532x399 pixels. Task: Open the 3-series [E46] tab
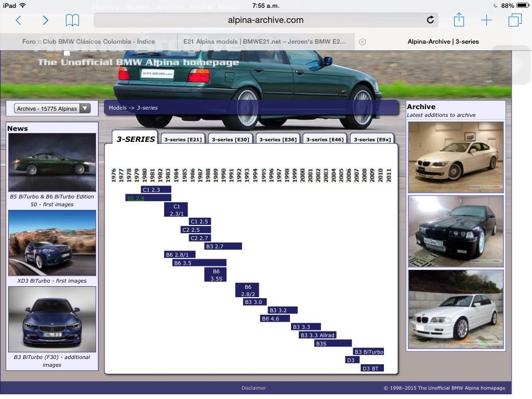pos(325,139)
